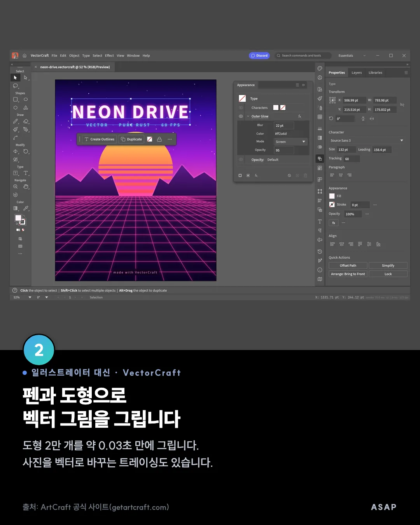This screenshot has width=420, height=525.
Task: Click Arrange: Bring to Front button
Action: tap(348, 274)
